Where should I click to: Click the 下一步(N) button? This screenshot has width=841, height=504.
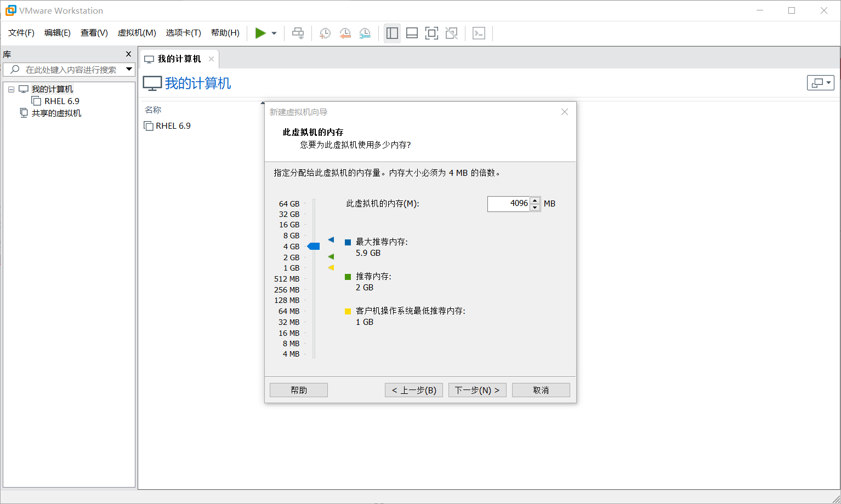[476, 390]
